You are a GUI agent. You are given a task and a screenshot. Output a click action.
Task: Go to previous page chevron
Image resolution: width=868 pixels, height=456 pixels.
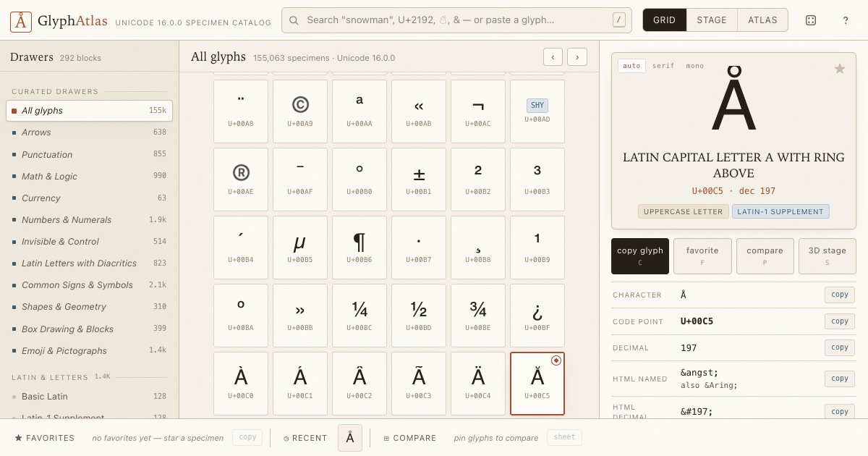click(553, 56)
